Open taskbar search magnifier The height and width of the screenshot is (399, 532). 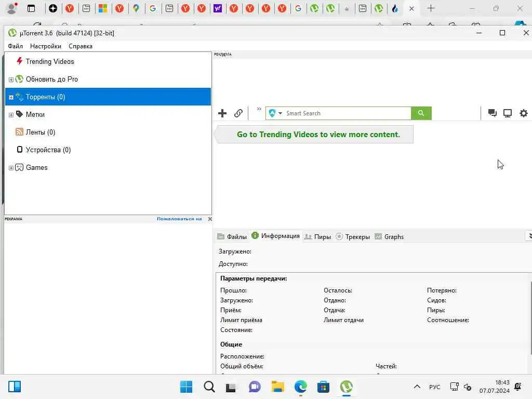tap(209, 387)
